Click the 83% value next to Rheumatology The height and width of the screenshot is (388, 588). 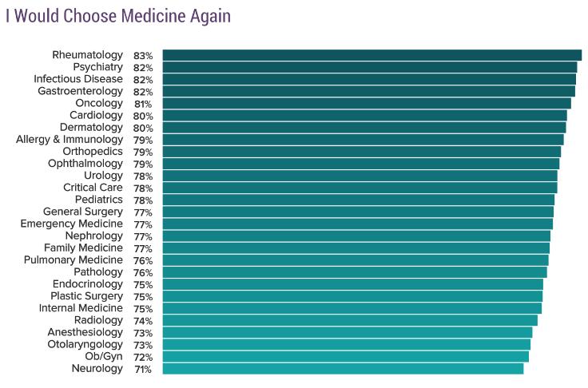pos(143,56)
